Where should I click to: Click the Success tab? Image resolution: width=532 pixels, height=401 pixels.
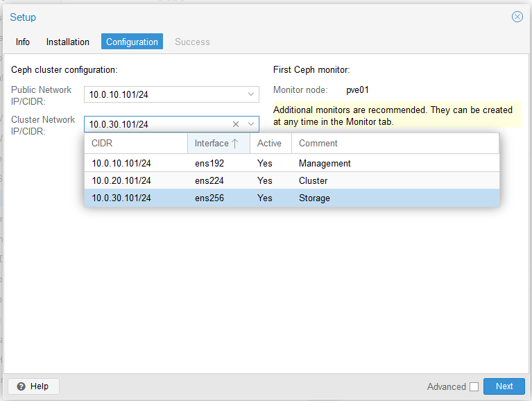point(192,42)
